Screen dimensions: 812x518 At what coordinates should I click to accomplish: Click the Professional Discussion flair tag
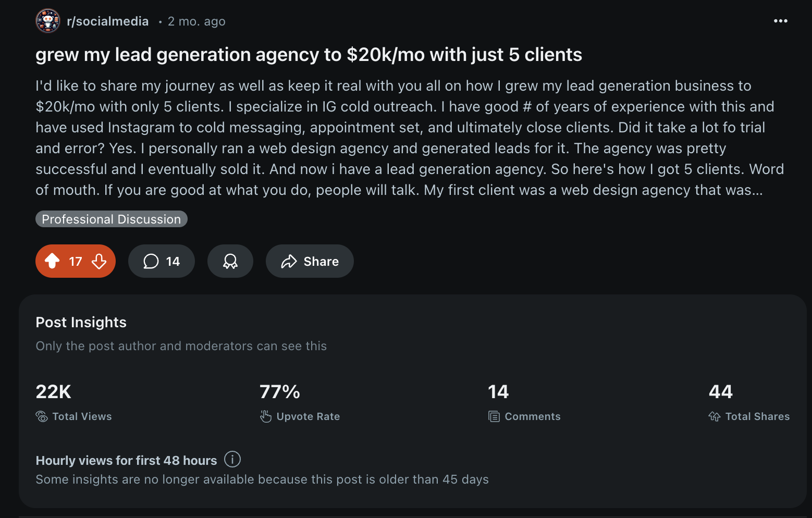112,219
